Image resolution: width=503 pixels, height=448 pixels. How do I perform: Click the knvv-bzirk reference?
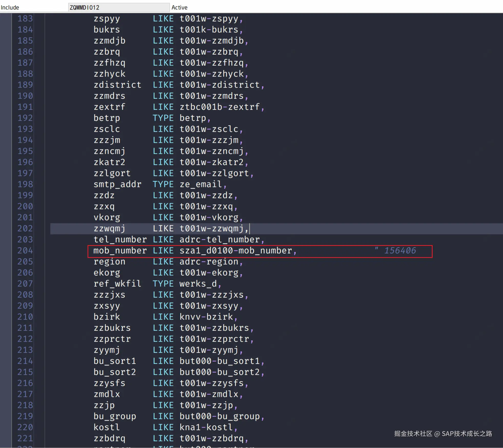[206, 317]
